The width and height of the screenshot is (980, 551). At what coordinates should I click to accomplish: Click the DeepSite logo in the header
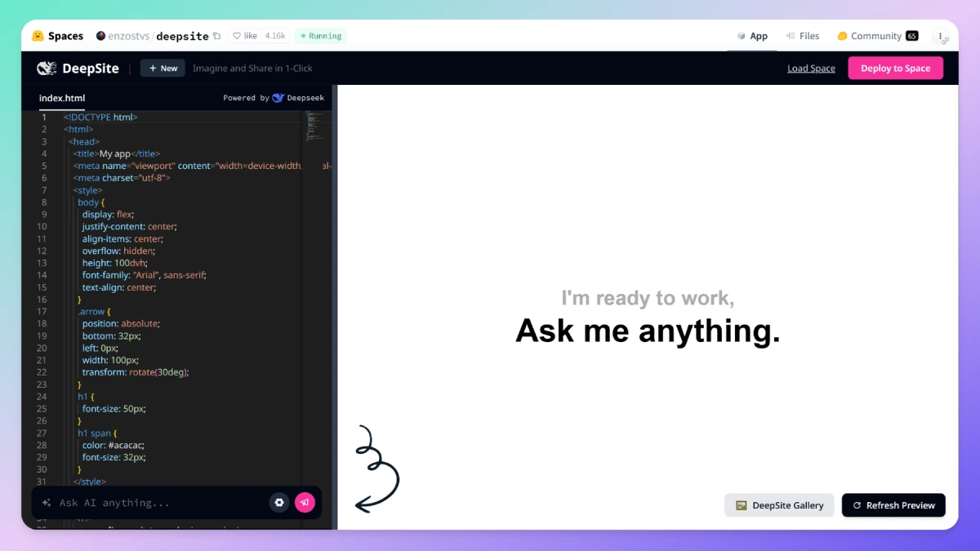pos(78,69)
